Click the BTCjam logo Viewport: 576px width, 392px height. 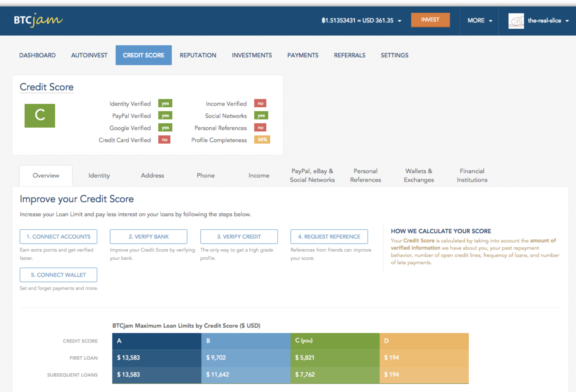(x=38, y=20)
